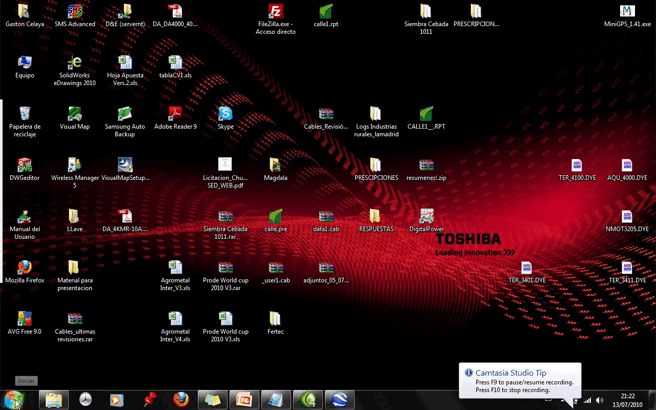Click the Firefox taskbar button
The width and height of the screenshot is (656, 410).
[x=181, y=400]
